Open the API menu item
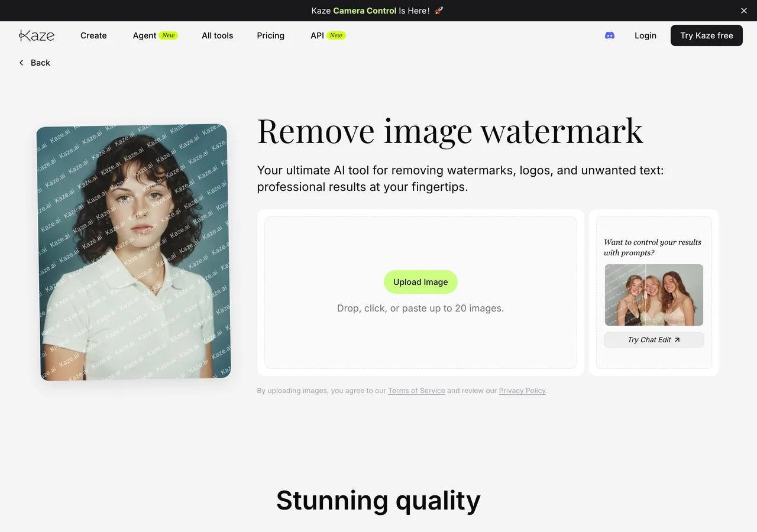The height and width of the screenshot is (532, 757). pyautogui.click(x=328, y=35)
